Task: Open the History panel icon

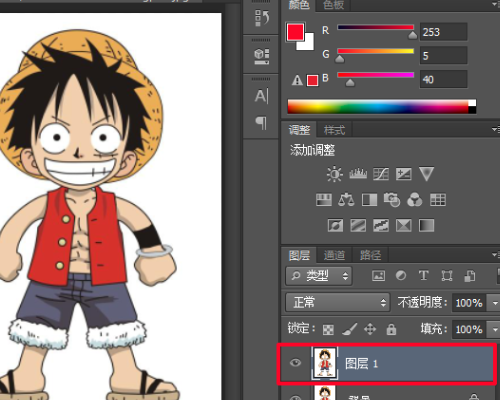Action: coord(262,18)
